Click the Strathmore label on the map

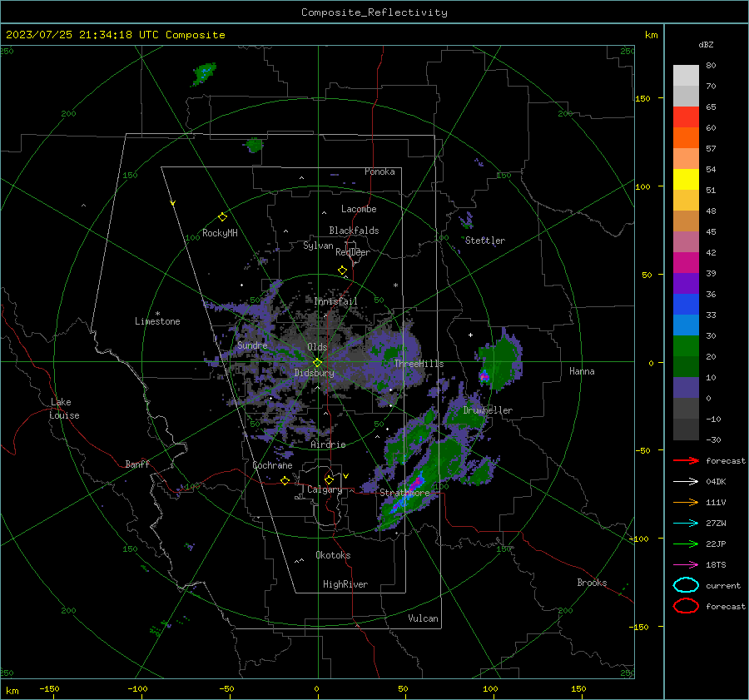[404, 493]
